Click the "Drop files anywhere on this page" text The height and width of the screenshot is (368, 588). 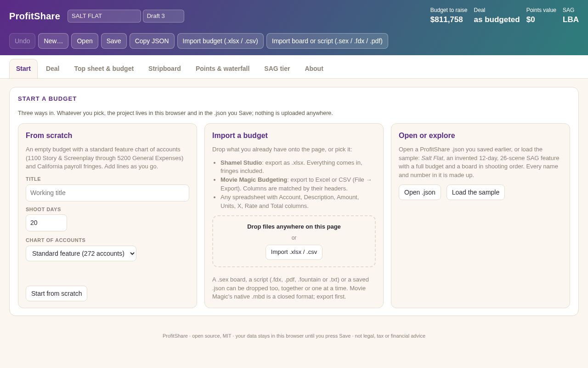pyautogui.click(x=294, y=226)
